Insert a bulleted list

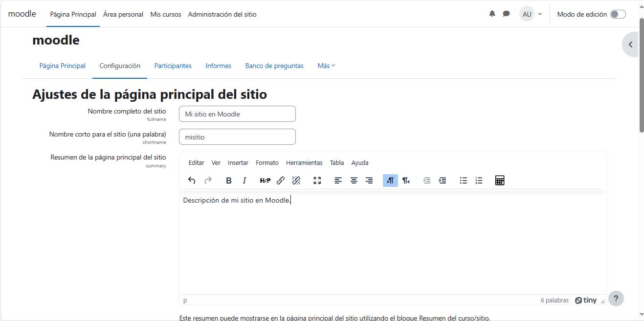463,181
